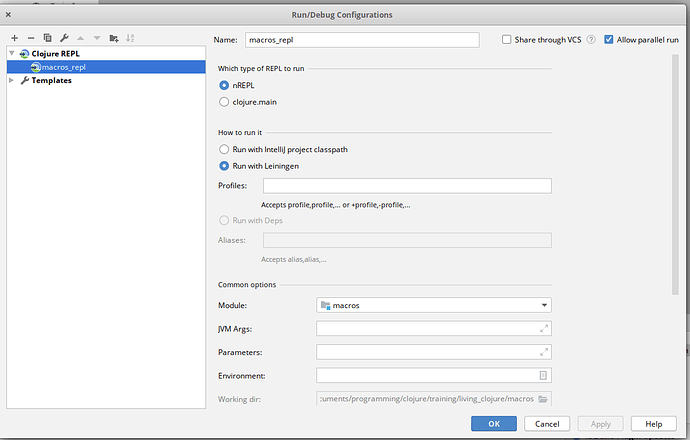
Task: Collapse the Clojure REPL tree node
Action: (12, 53)
